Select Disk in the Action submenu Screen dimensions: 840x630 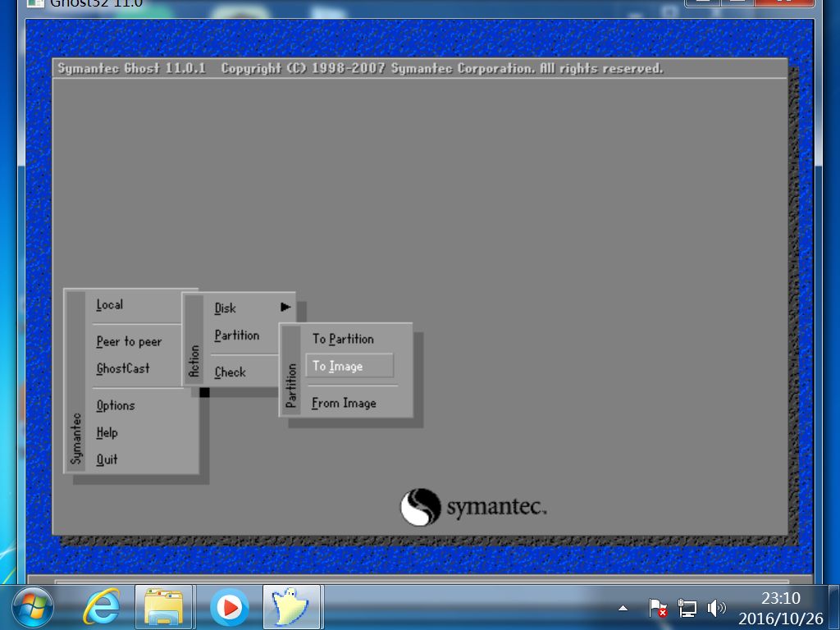225,308
